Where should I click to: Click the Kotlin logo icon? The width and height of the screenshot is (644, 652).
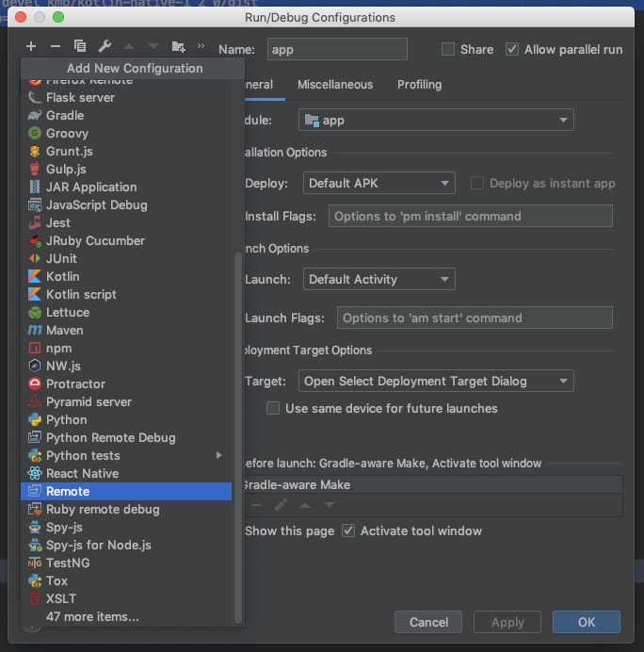click(35, 276)
